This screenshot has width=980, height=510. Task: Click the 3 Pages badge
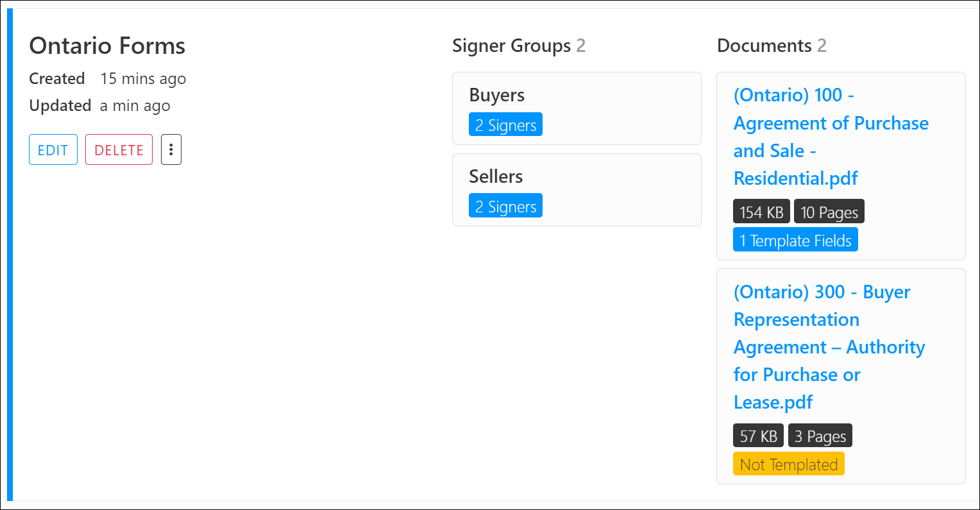pyautogui.click(x=820, y=435)
